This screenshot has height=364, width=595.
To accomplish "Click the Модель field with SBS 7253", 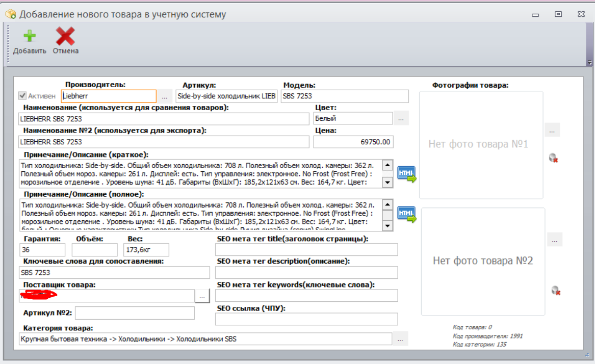I will pos(345,96).
